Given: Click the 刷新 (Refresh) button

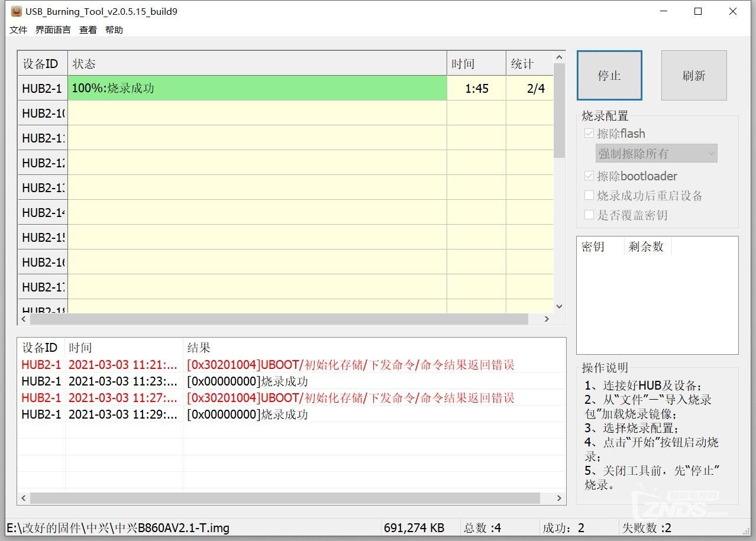Looking at the screenshot, I should (x=693, y=76).
